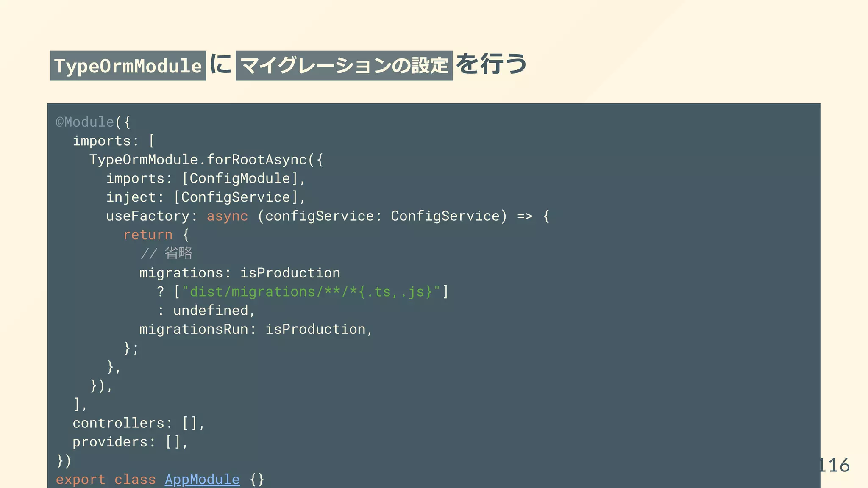868x488 pixels.
Task: Click the inject: [ConfigService], line
Action: (x=206, y=197)
